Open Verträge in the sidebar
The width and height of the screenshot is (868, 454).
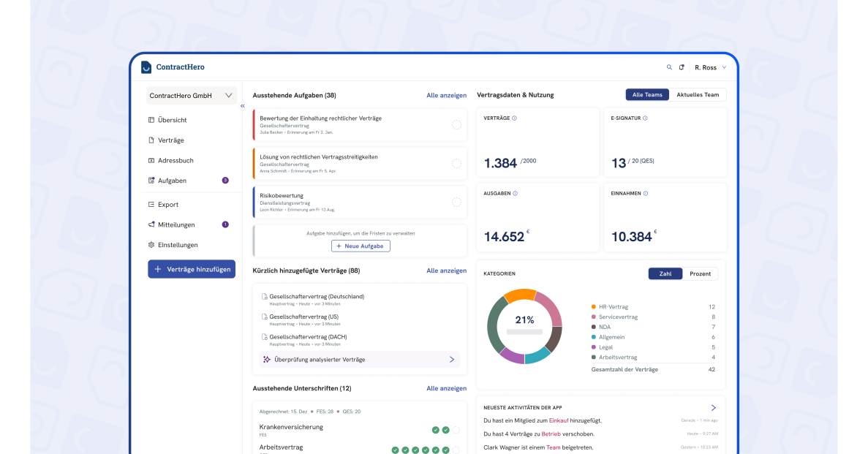click(170, 140)
